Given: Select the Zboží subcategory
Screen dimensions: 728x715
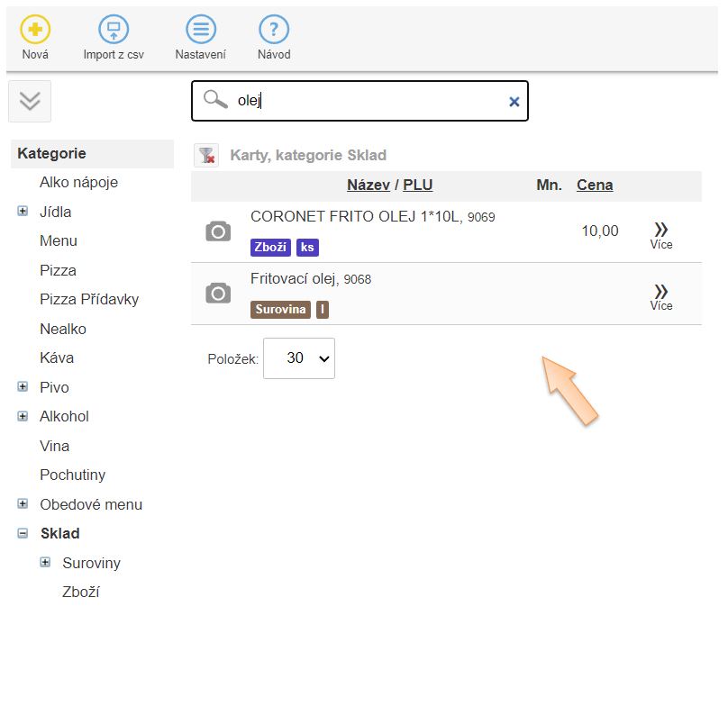Looking at the screenshot, I should pyautogui.click(x=81, y=592).
